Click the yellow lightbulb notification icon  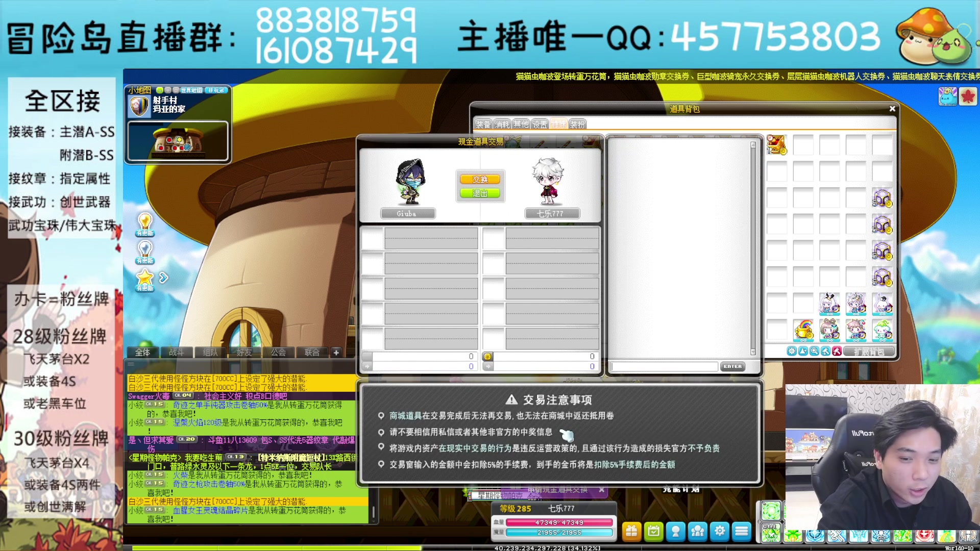[145, 224]
